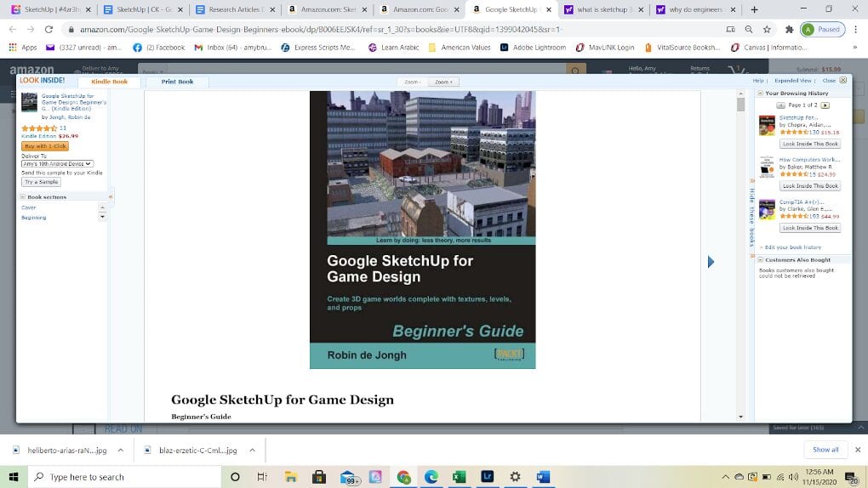
Task: Open options for blaz-erzetic download
Action: click(252, 451)
